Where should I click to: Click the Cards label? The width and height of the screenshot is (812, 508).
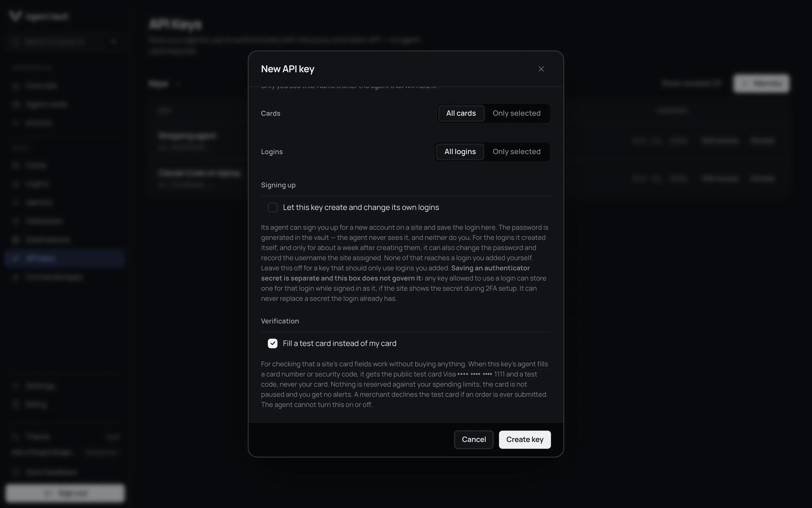coord(270,113)
